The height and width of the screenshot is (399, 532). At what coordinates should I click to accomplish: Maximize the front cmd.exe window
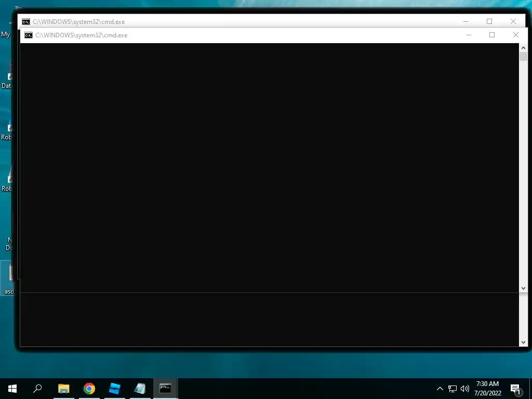pyautogui.click(x=492, y=35)
